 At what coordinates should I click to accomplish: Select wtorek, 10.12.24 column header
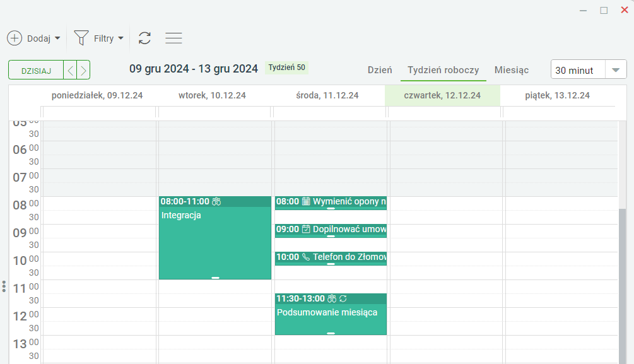[x=212, y=95]
